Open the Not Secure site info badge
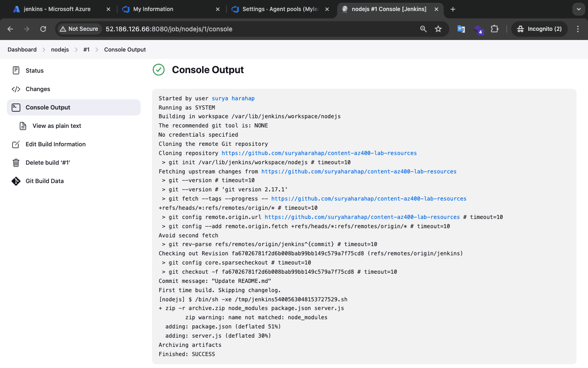 pyautogui.click(x=79, y=29)
